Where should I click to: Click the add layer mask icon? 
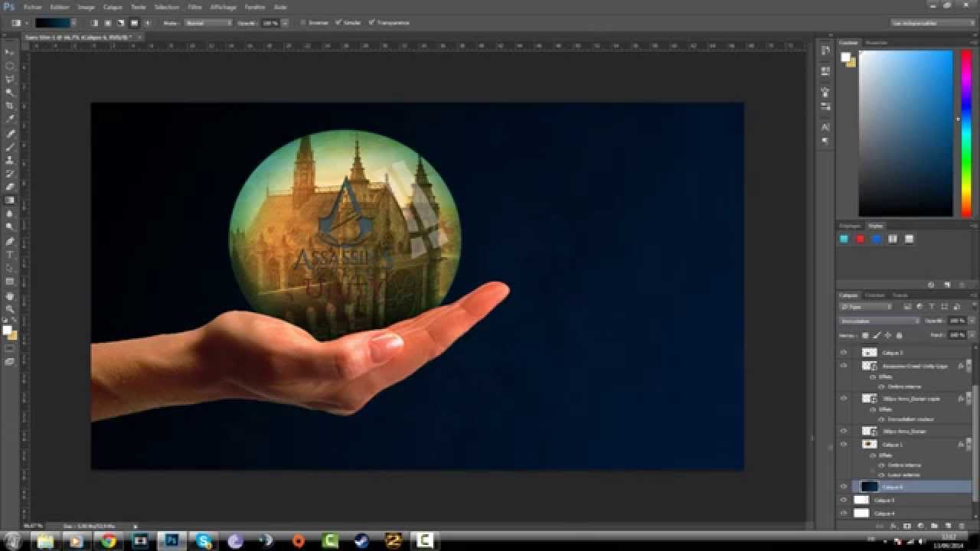pos(906,527)
